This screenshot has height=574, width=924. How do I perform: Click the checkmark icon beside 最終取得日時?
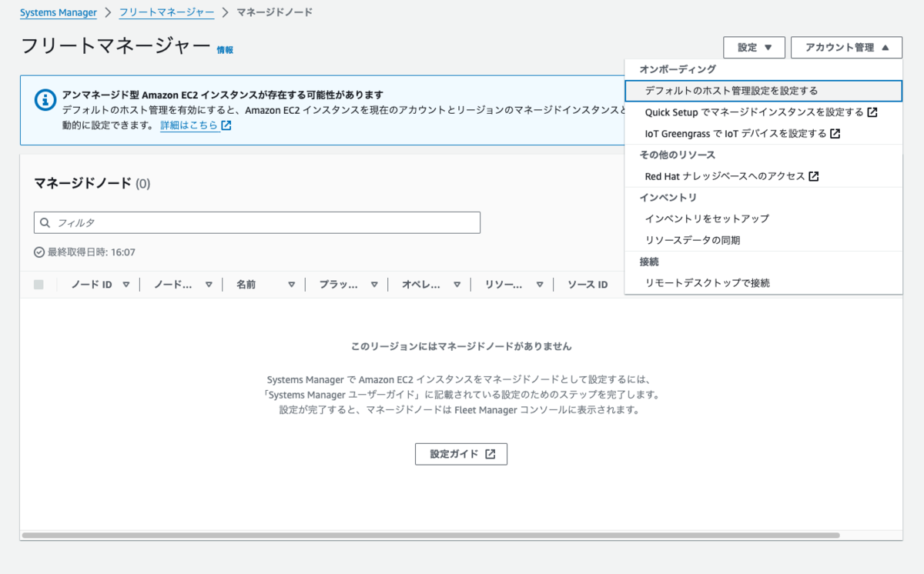(x=39, y=252)
